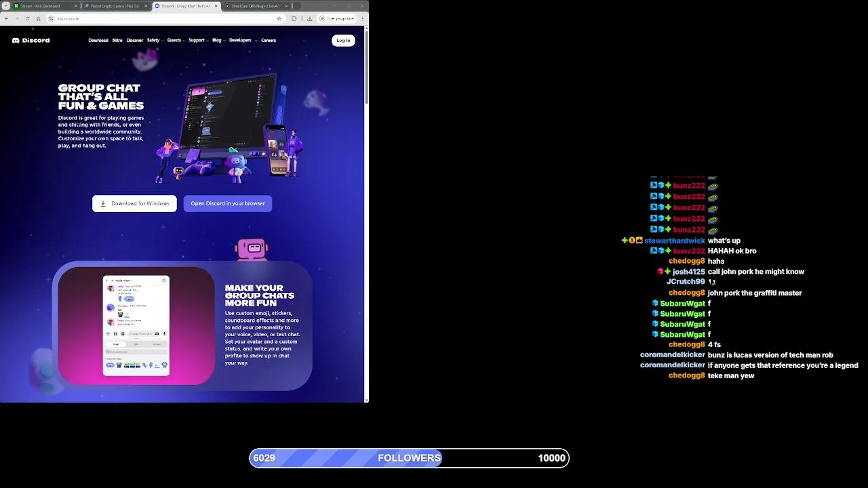868x488 pixels.
Task: Open the Careers nav link
Action: click(269, 40)
